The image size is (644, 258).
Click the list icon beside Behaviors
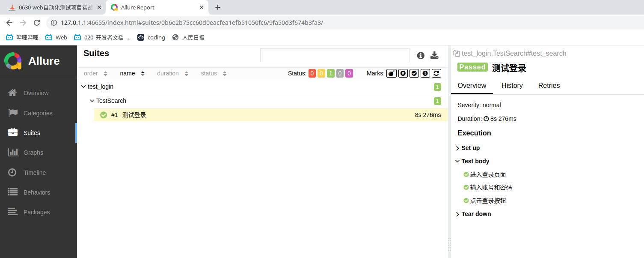click(x=13, y=192)
